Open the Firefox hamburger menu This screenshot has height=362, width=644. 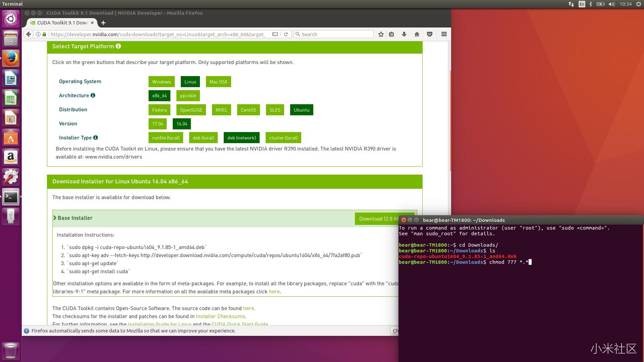click(444, 34)
